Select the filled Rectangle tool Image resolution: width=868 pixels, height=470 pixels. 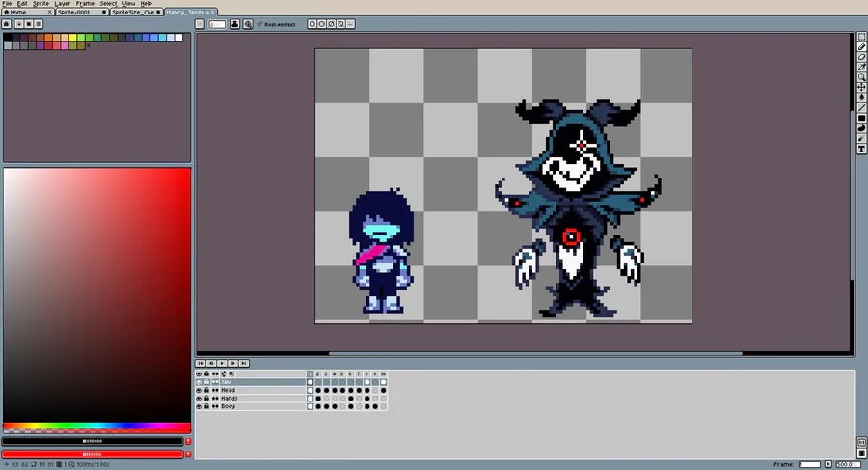[862, 118]
